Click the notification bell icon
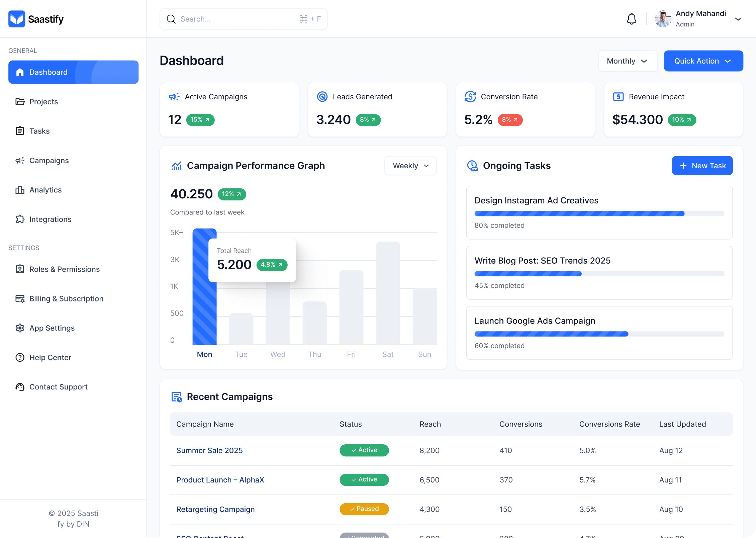Screen dimensions: 756x538 [x=631, y=19]
